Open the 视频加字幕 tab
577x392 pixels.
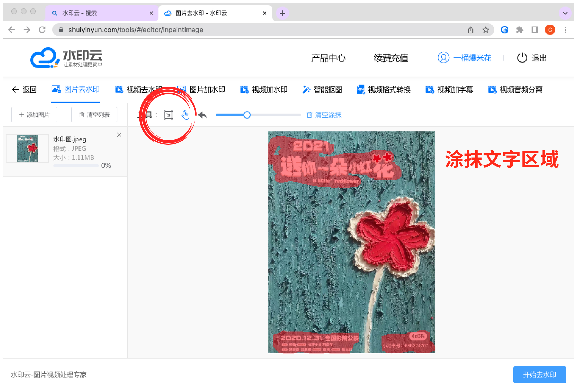(449, 90)
